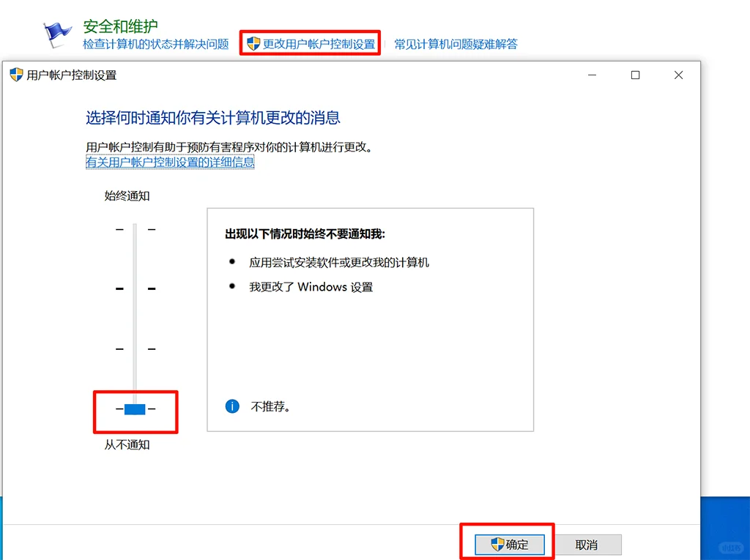Click the second-from-top slider notch
750x560 pixels.
[x=135, y=288]
